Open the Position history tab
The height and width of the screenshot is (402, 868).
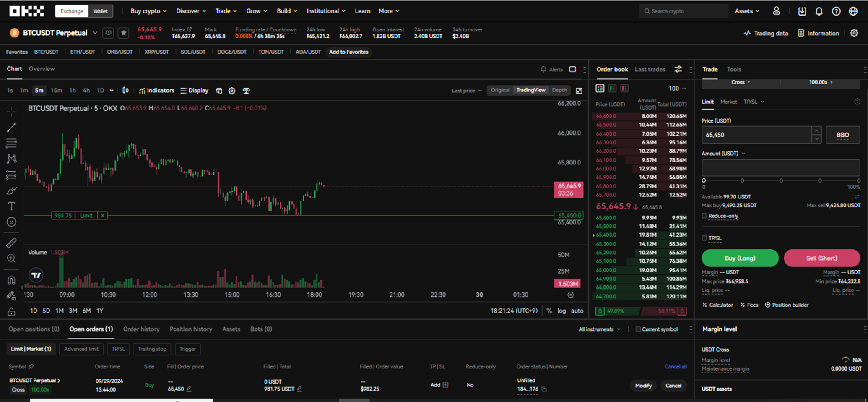coord(191,329)
